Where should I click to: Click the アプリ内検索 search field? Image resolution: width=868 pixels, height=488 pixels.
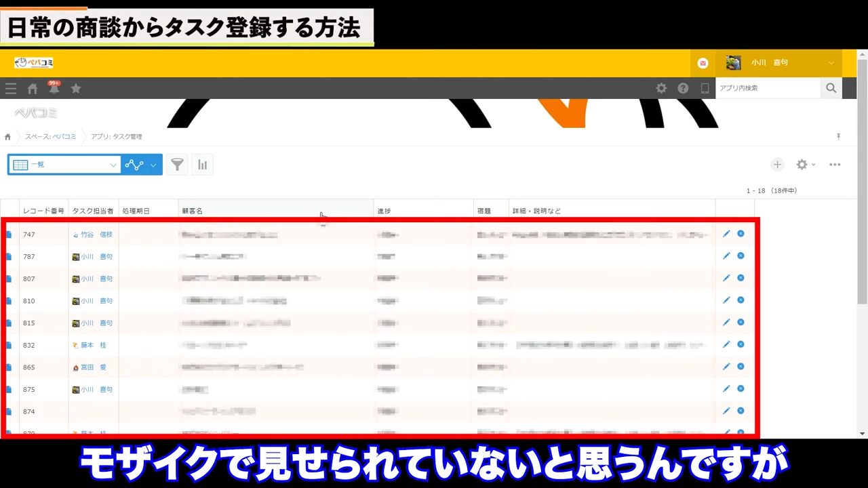click(768, 88)
